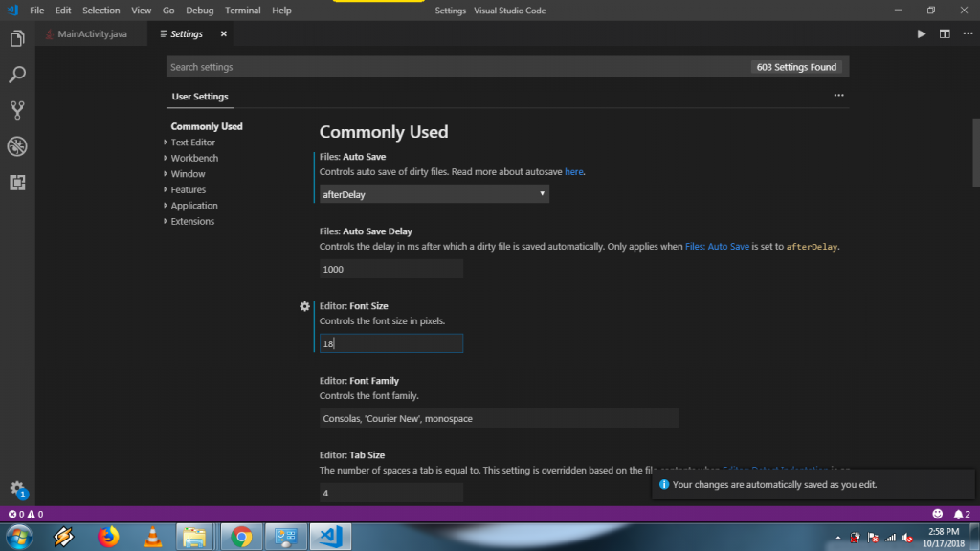Open Firefox from the Windows taskbar
The width and height of the screenshot is (980, 551).
108,537
